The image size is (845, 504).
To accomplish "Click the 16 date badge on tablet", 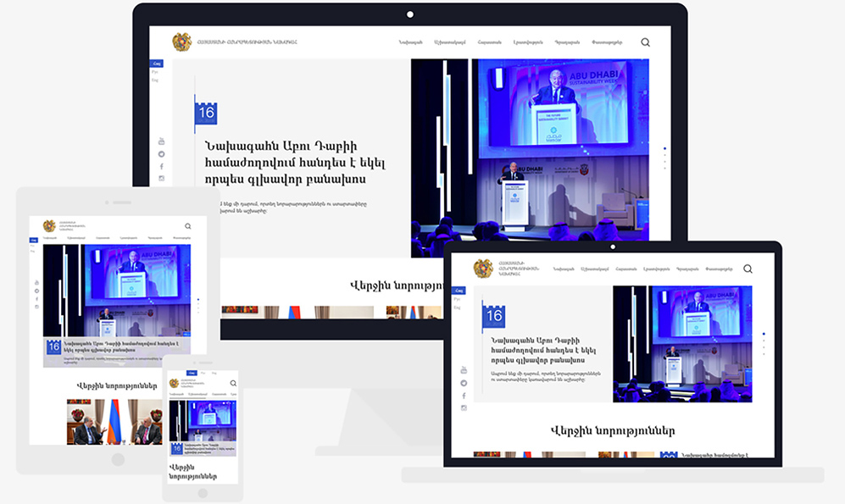I will [53, 346].
